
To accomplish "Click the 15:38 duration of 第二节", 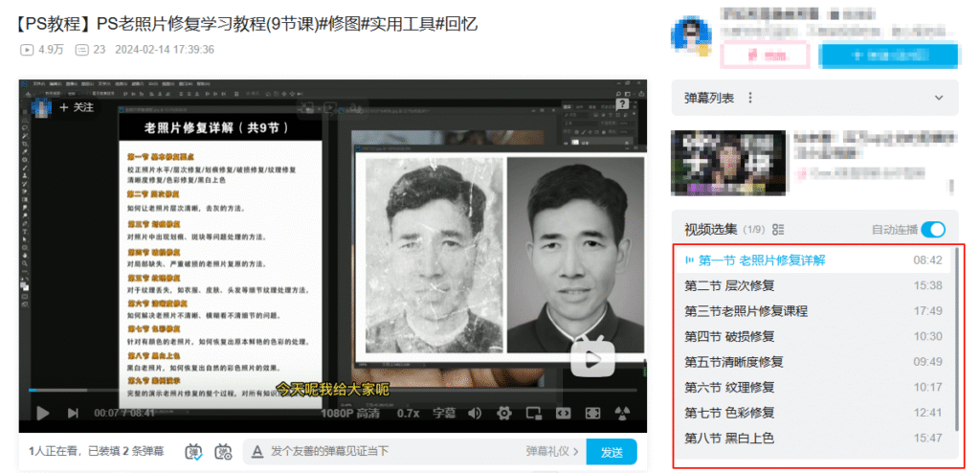I will [x=927, y=286].
